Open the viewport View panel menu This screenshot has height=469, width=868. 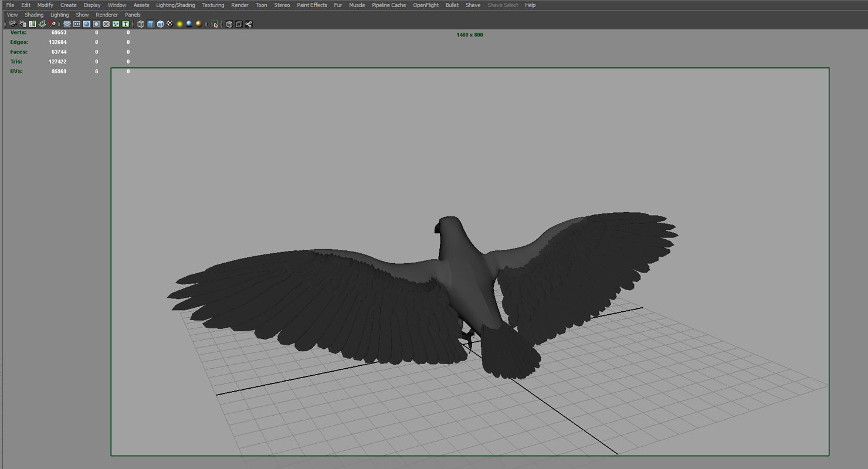point(12,15)
